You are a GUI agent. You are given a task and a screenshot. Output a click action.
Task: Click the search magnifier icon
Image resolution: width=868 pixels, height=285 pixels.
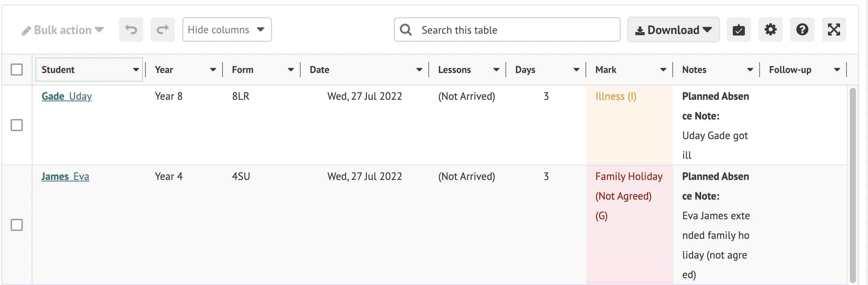click(x=406, y=29)
